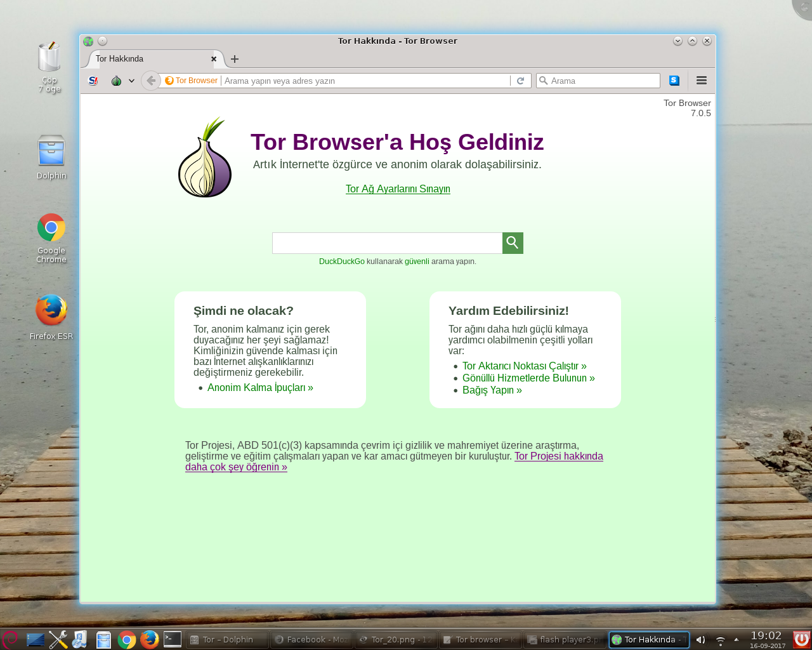Open the güvenli link
The width and height of the screenshot is (812, 650).
click(417, 262)
